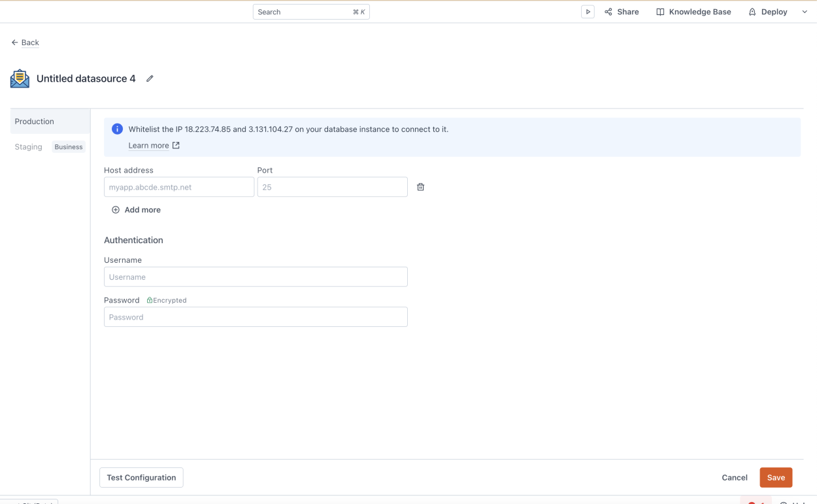817x504 pixels.
Task: Click the SMTP datasource mail icon
Action: (19, 78)
